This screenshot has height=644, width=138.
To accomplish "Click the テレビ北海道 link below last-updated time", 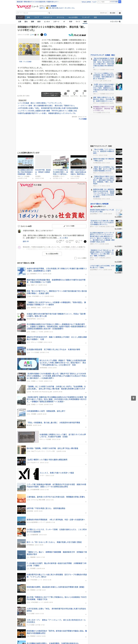I will click(82, 119).
